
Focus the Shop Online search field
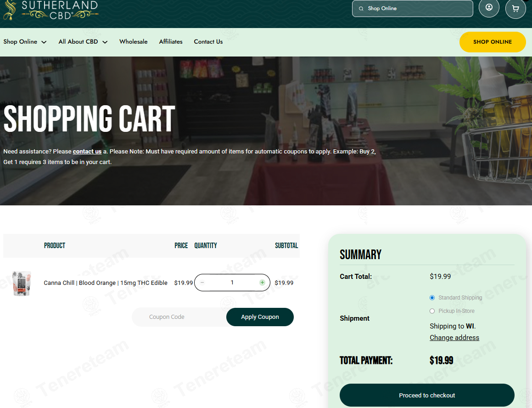pyautogui.click(x=413, y=8)
